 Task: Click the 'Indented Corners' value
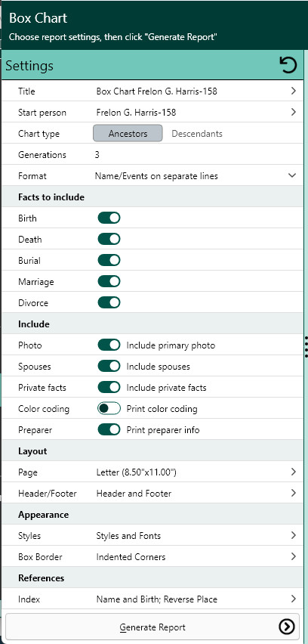(131, 557)
